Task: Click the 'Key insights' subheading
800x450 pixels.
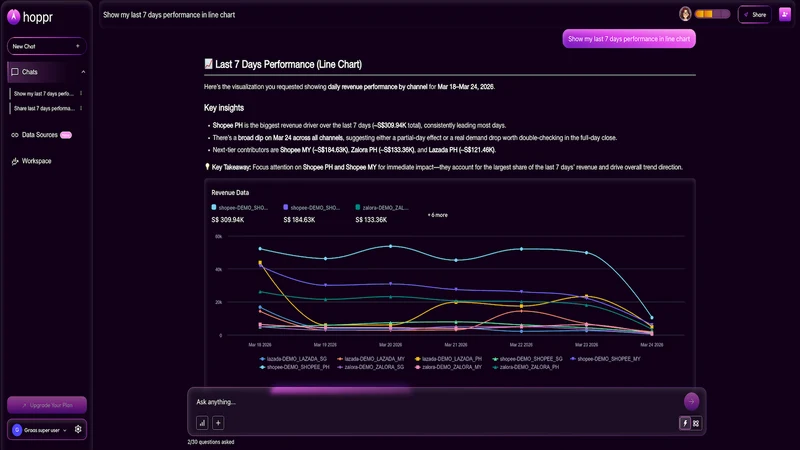Action: (224, 108)
